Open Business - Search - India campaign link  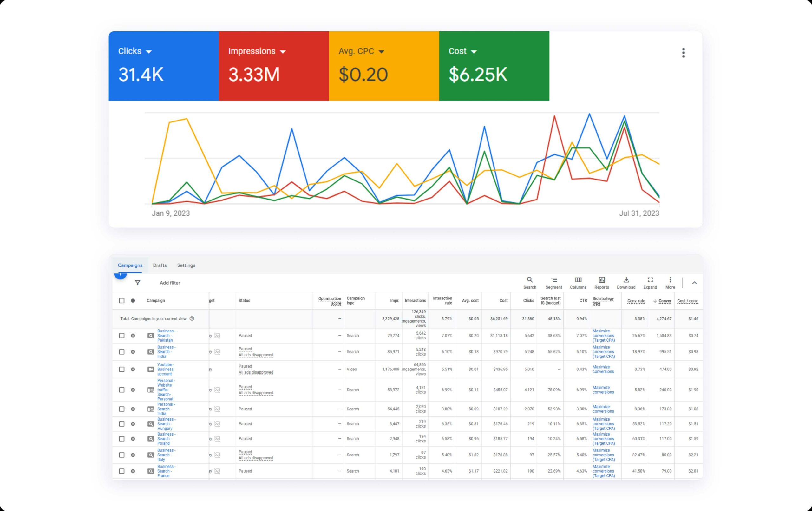[x=165, y=352]
